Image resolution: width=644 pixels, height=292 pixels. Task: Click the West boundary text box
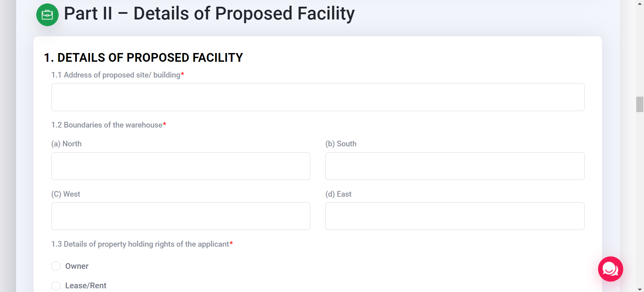(x=180, y=216)
